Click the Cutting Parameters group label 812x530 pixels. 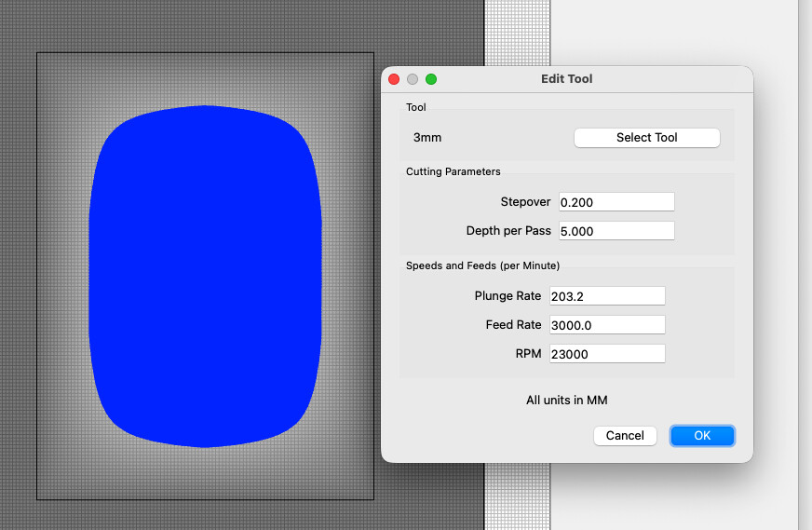tap(453, 171)
